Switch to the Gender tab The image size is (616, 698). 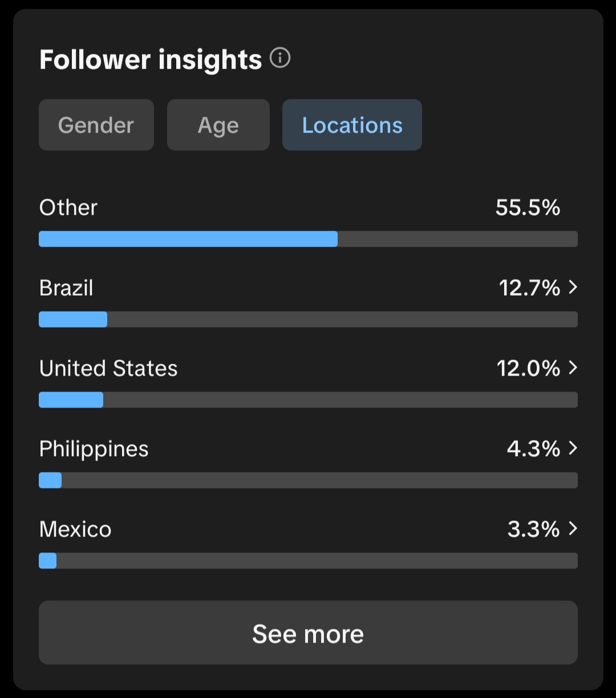[96, 125]
